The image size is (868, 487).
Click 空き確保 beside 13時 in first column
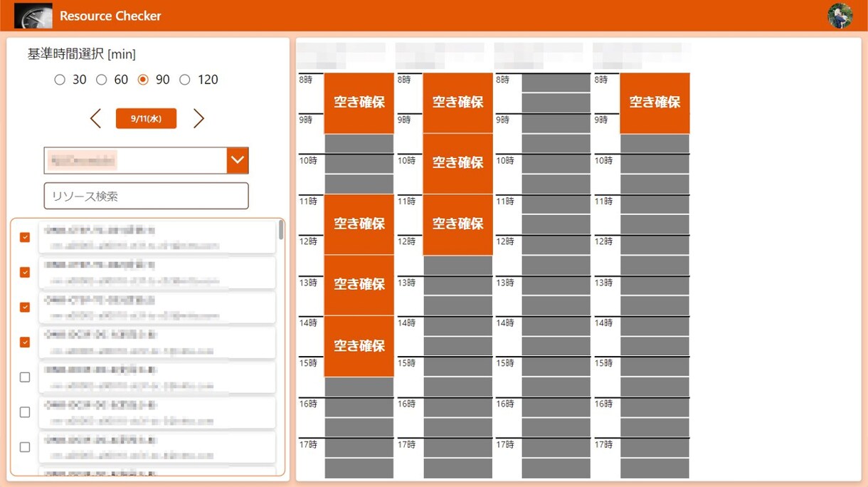pyautogui.click(x=359, y=285)
